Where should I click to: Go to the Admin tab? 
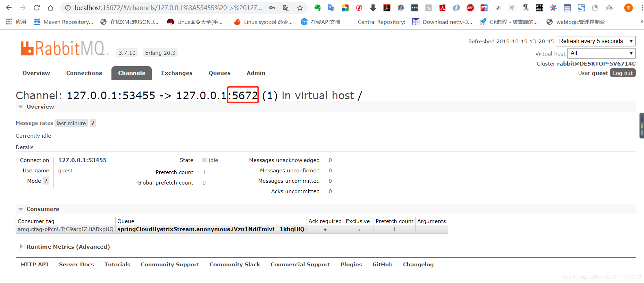point(256,73)
